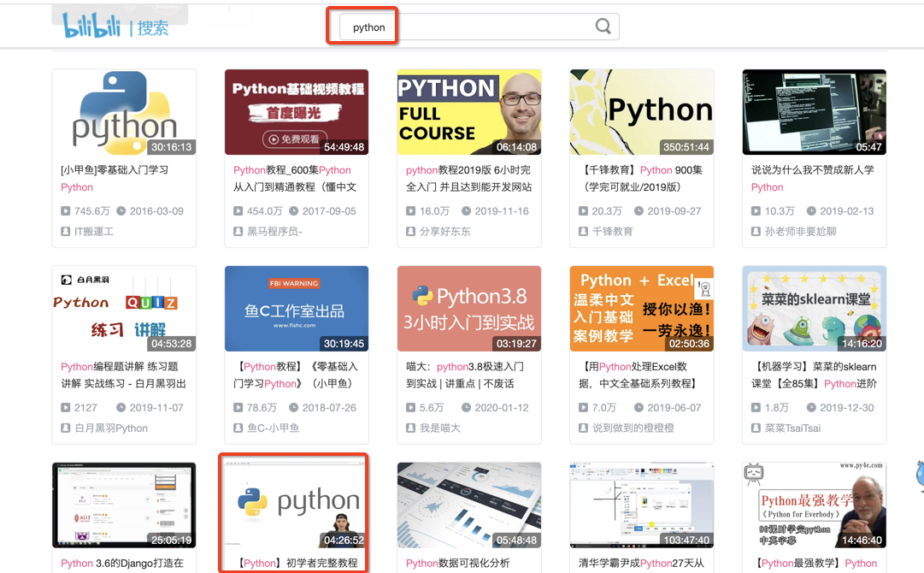The height and width of the screenshot is (573, 924).
Task: Click the 搜索 label beside the logo
Action: coord(153,27)
